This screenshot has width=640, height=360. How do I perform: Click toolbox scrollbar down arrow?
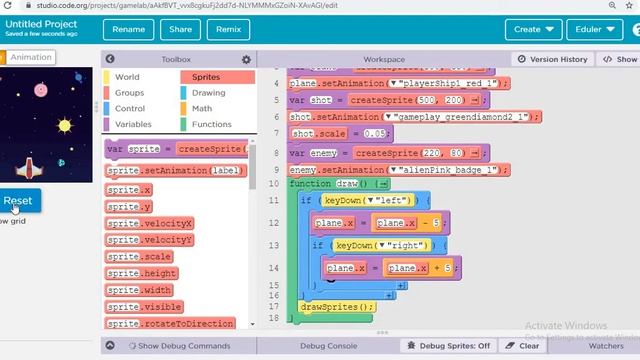[253, 324]
